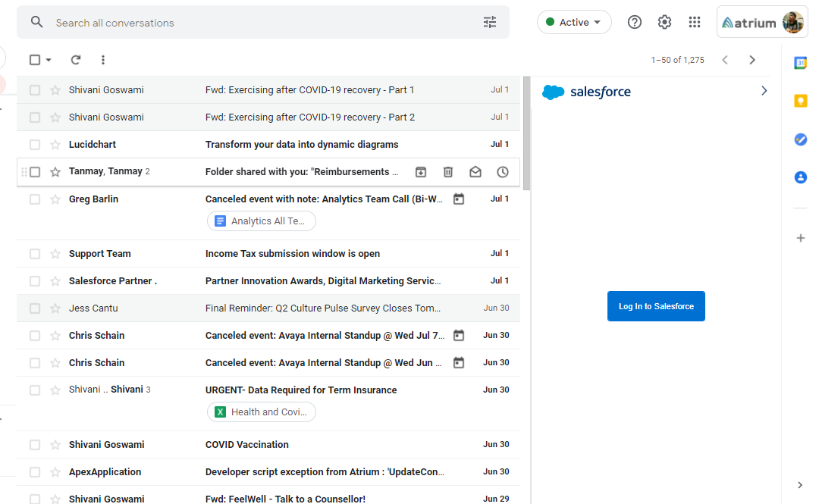819x504 pixels.
Task: Collapse the Salesforce panel with chevron
Action: pos(764,91)
